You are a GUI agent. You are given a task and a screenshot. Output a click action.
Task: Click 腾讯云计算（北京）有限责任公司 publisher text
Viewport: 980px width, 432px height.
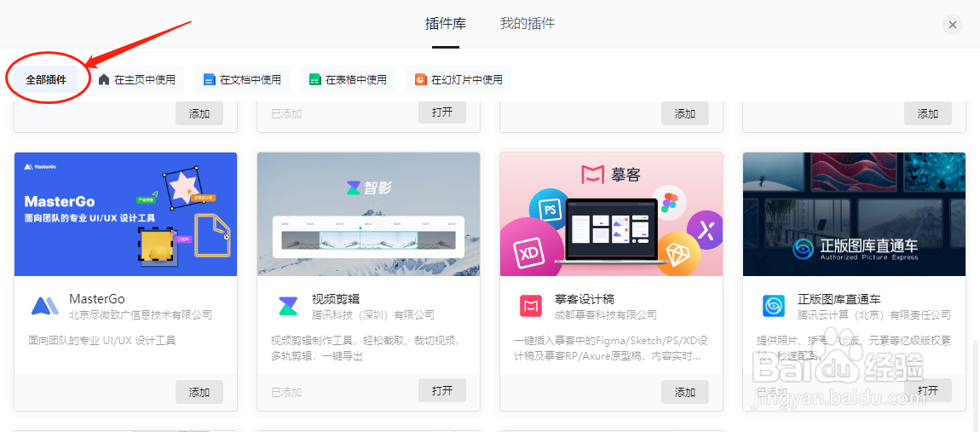coord(874,314)
